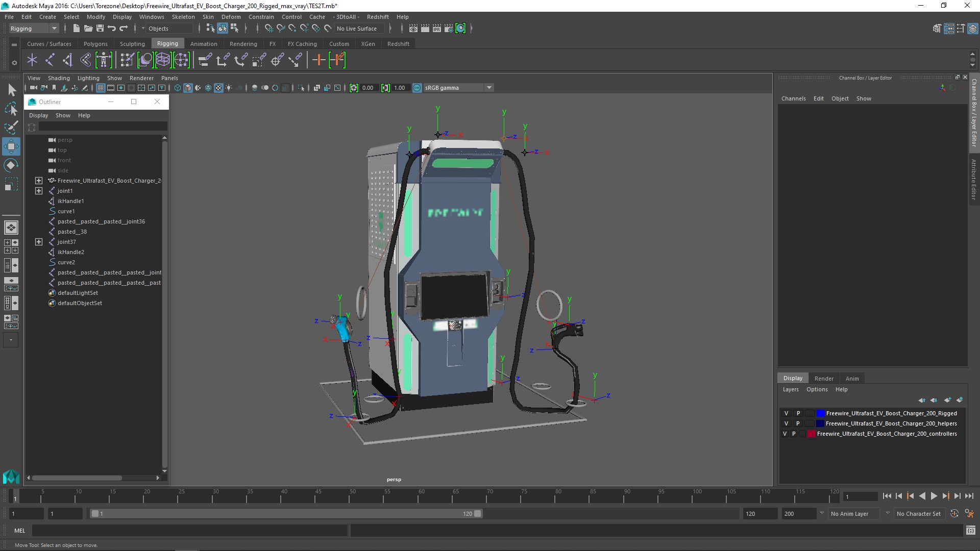Open Render Settings clapboard icon

point(449,29)
